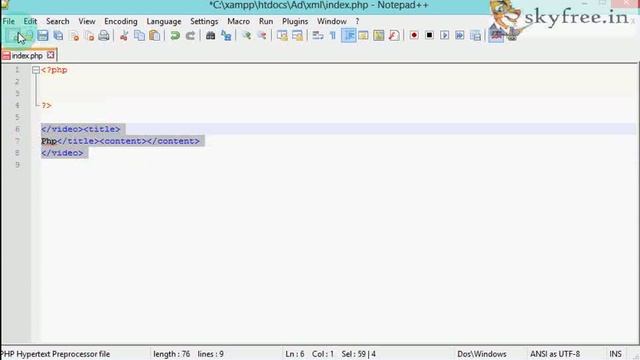640x360 pixels.
Task: Play back the recorded macro
Action: pyautogui.click(x=444, y=36)
